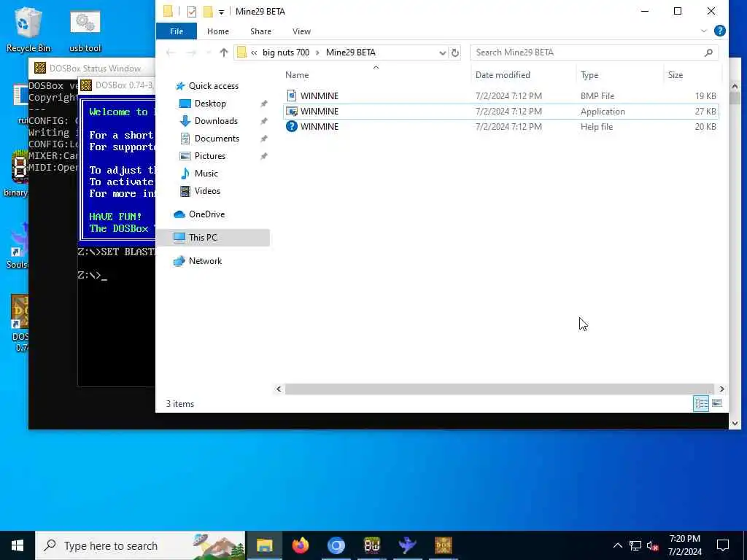This screenshot has height=560, width=747.
Task: Launch Firefox from the taskbar
Action: pyautogui.click(x=300, y=545)
